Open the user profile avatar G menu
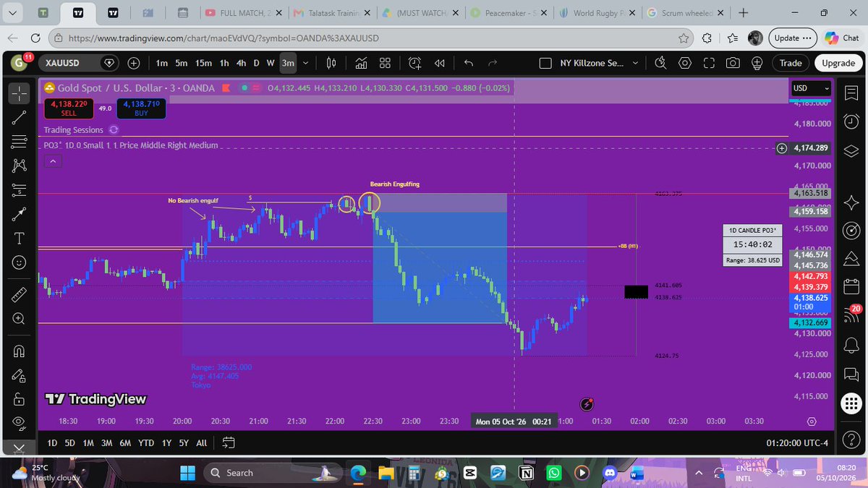Image resolution: width=868 pixels, height=488 pixels. point(17,63)
